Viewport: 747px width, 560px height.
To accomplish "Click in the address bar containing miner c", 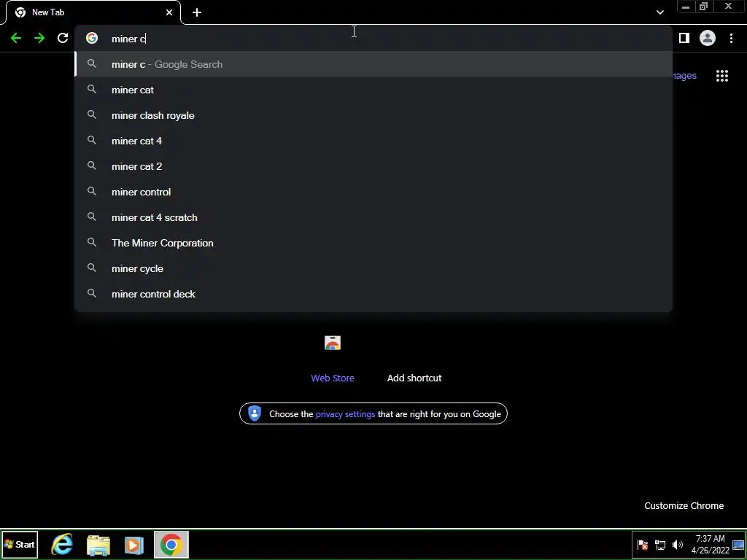I will click(x=373, y=39).
